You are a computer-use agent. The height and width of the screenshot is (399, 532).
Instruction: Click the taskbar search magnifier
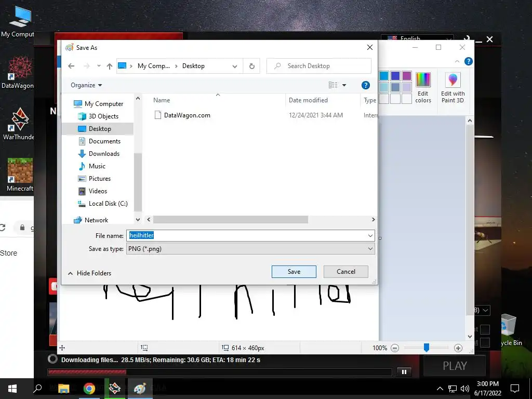(x=37, y=388)
